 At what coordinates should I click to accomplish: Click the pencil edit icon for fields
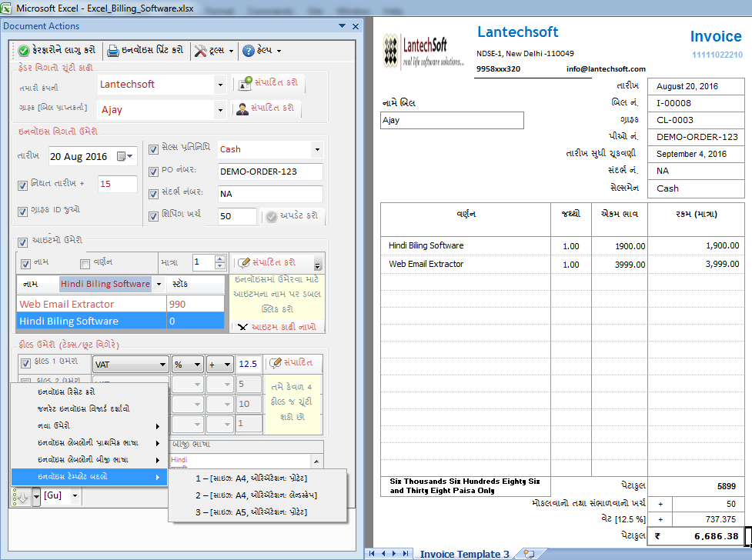pyautogui.click(x=276, y=363)
